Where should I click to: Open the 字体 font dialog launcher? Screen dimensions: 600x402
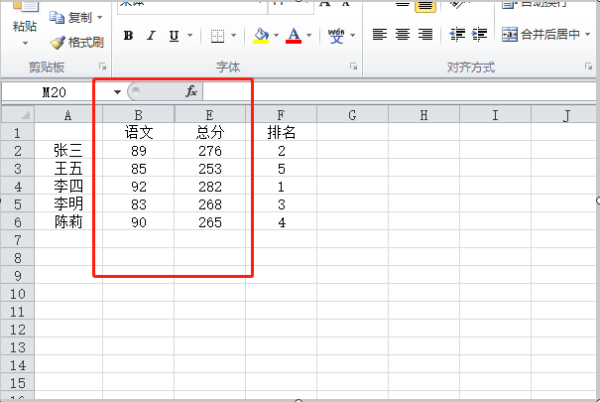pos(354,67)
